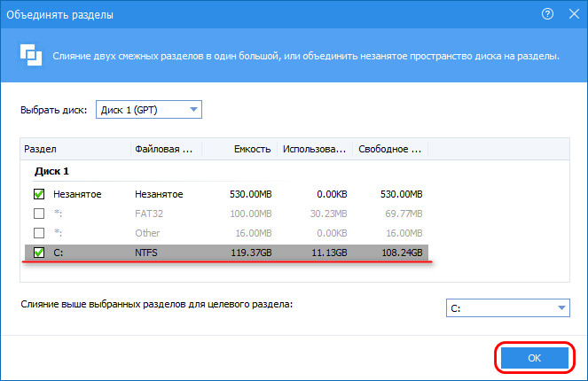Open the help question mark icon
The image size is (588, 381).
point(547,14)
